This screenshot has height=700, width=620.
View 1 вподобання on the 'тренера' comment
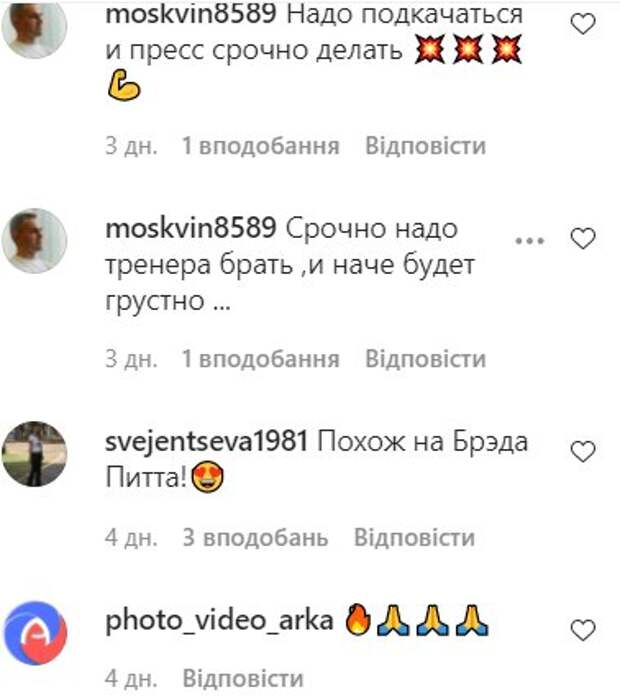pyautogui.click(x=261, y=358)
